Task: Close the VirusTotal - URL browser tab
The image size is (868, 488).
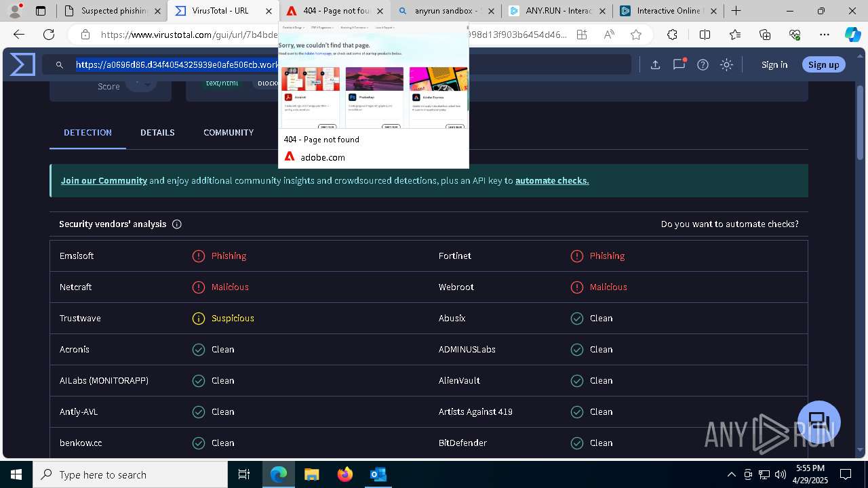Action: [x=269, y=11]
